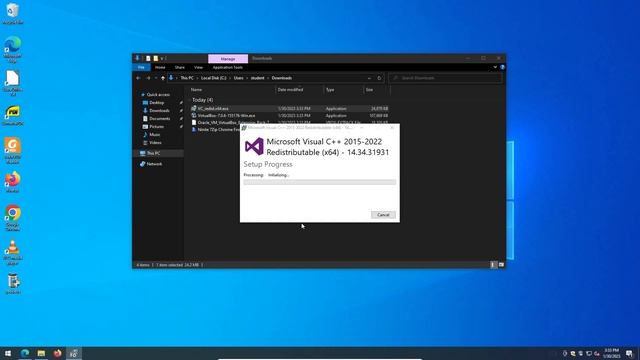Image resolution: width=640 pixels, height=360 pixels.
Task: Click the Visual Studio logo in installer
Action: coord(254,146)
